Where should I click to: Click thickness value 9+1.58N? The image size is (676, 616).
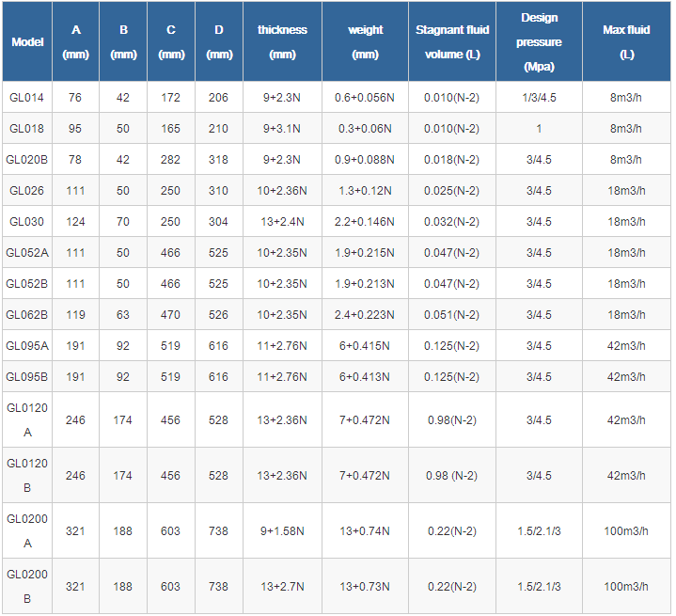coord(282,531)
